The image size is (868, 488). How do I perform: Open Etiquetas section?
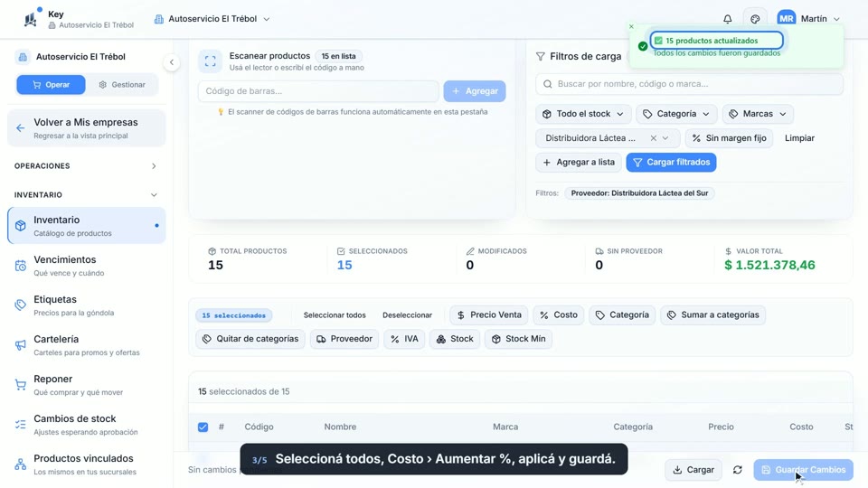(x=87, y=305)
